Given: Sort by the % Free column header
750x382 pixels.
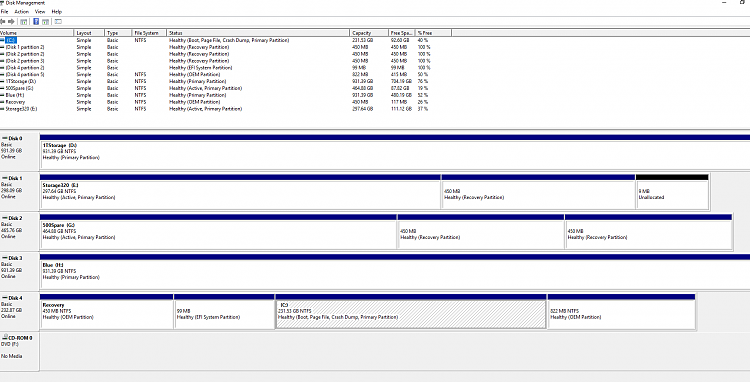Looking at the screenshot, I should [x=433, y=33].
